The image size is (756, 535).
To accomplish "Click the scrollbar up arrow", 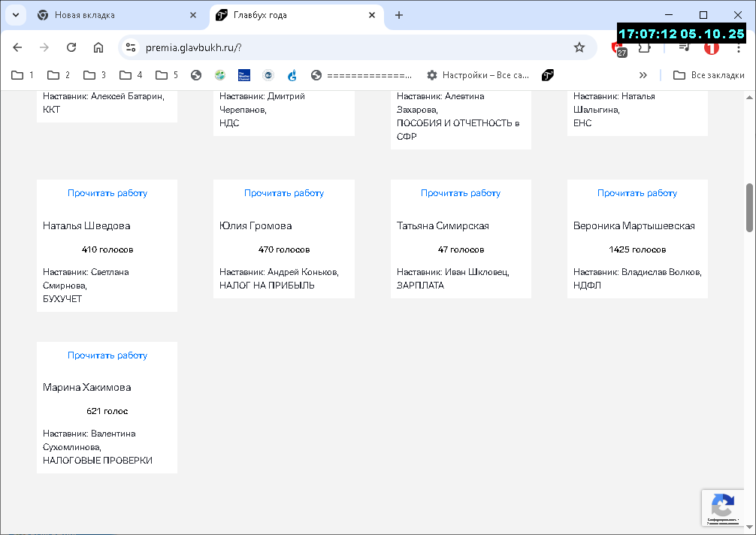I will [750, 98].
